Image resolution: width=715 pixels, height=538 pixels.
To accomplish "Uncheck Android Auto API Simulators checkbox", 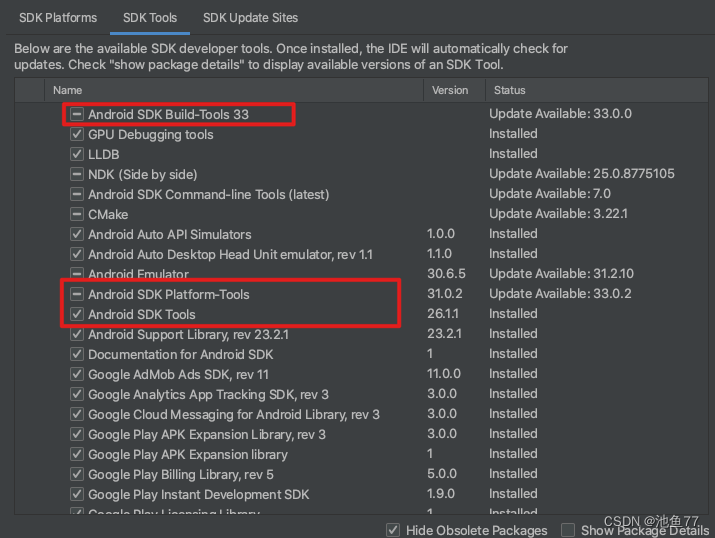I will (x=77, y=234).
